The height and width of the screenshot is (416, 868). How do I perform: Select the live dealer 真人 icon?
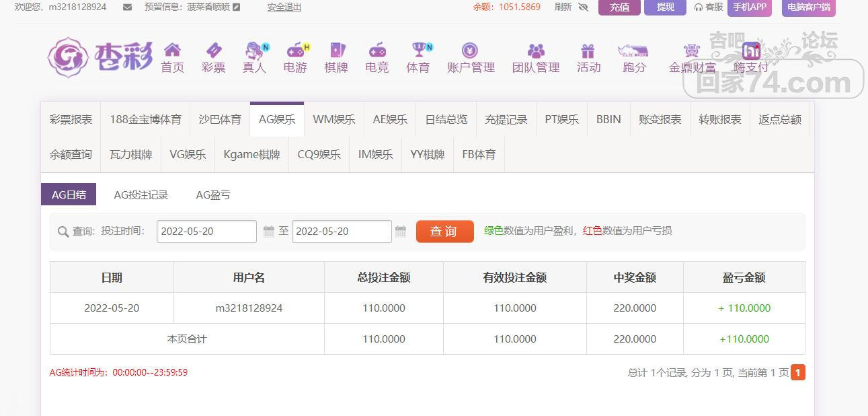pos(254,50)
